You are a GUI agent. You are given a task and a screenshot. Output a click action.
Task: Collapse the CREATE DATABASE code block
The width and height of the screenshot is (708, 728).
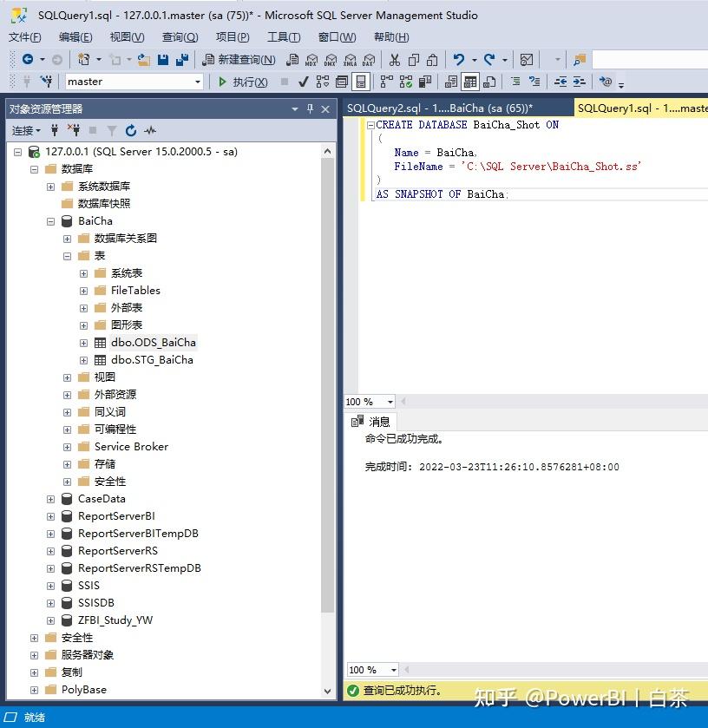[x=370, y=125]
